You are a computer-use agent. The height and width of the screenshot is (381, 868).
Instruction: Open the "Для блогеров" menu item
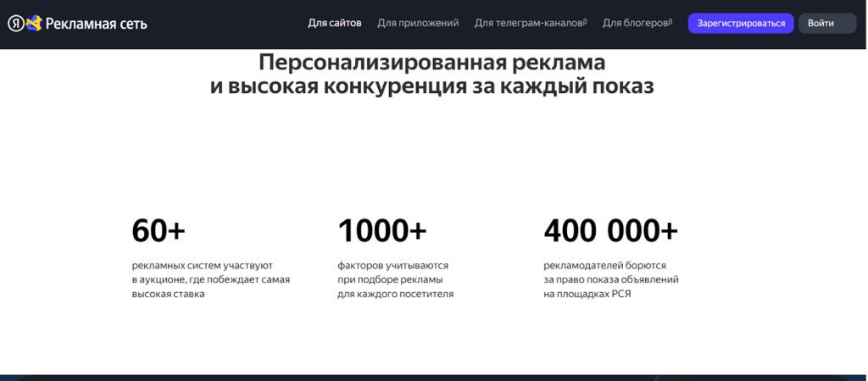637,23
